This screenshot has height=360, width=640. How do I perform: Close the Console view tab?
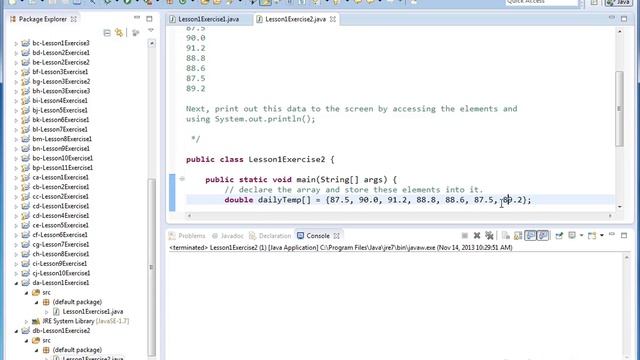pos(336,236)
